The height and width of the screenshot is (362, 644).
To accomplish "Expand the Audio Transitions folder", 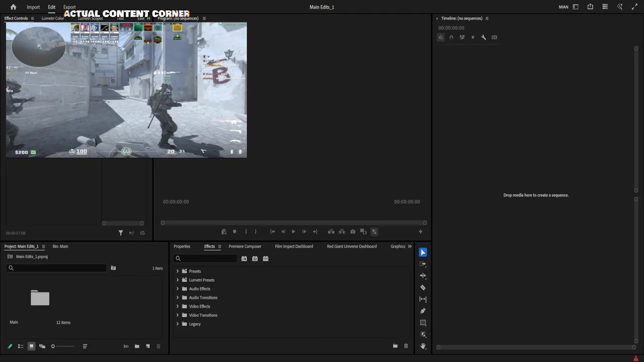I will tap(177, 298).
